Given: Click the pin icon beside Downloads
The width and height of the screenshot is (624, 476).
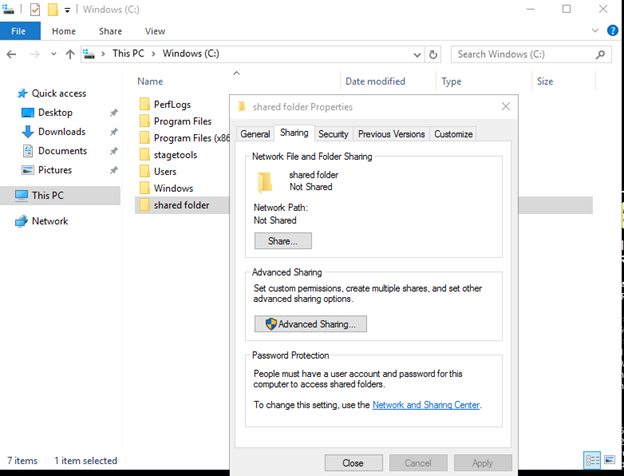Looking at the screenshot, I should point(114,132).
